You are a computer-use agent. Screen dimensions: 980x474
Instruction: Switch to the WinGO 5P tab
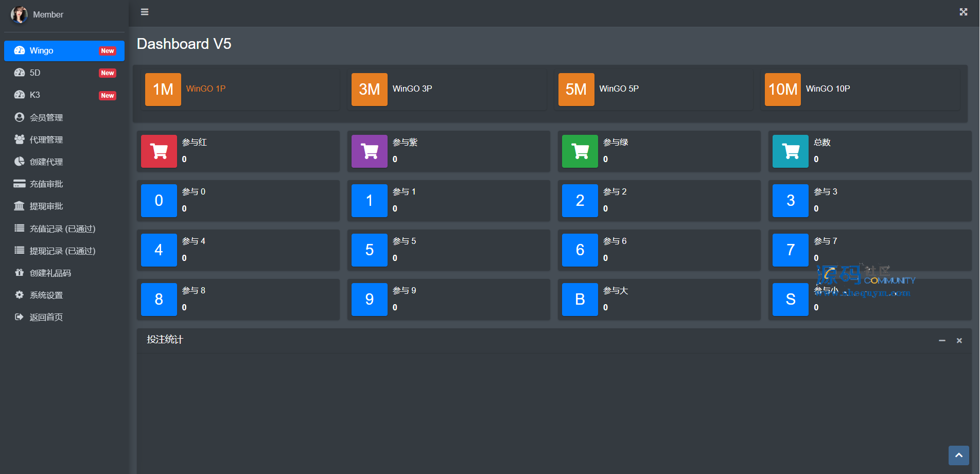(619, 89)
